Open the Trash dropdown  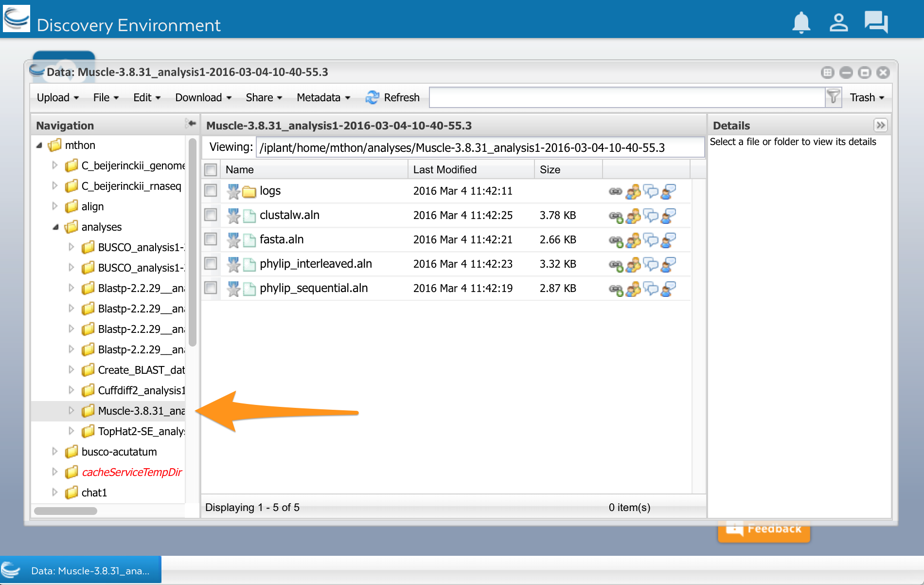click(867, 97)
